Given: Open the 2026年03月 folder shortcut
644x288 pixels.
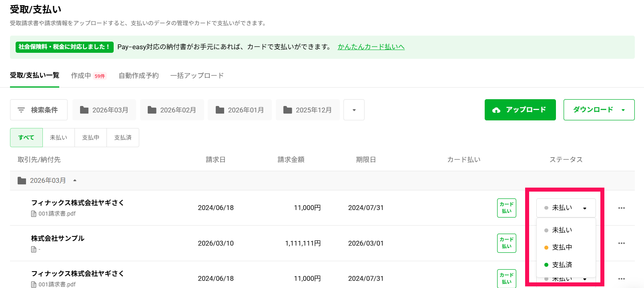Looking at the screenshot, I should pos(104,110).
